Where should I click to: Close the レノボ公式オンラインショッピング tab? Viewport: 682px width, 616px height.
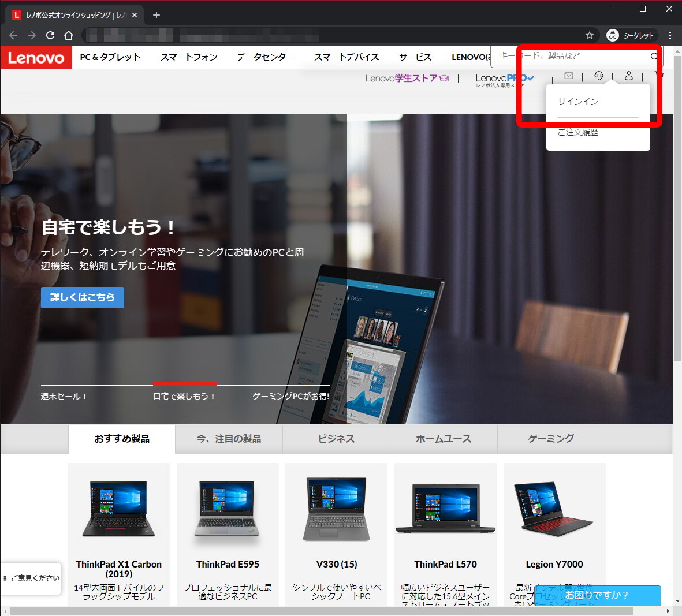point(135,15)
